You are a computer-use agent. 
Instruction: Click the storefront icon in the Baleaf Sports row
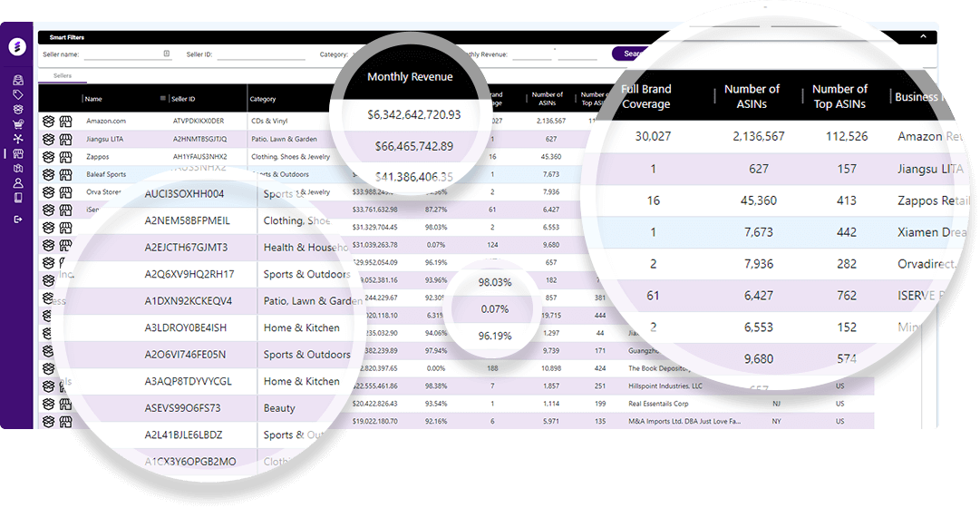[65, 174]
